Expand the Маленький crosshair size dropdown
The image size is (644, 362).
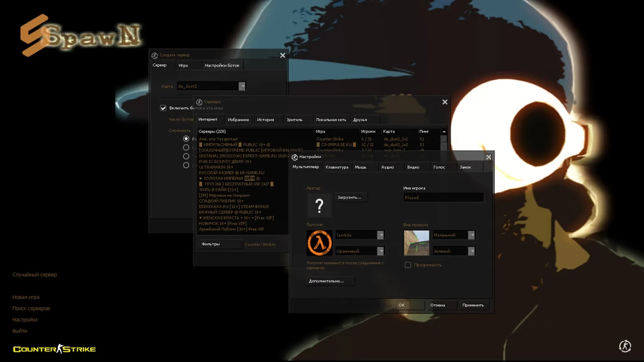coord(471,235)
